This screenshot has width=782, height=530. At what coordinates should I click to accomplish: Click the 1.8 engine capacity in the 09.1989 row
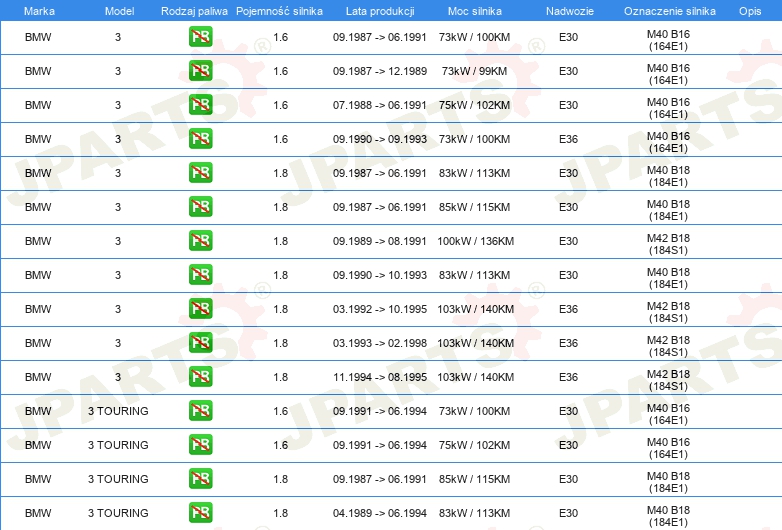click(280, 241)
